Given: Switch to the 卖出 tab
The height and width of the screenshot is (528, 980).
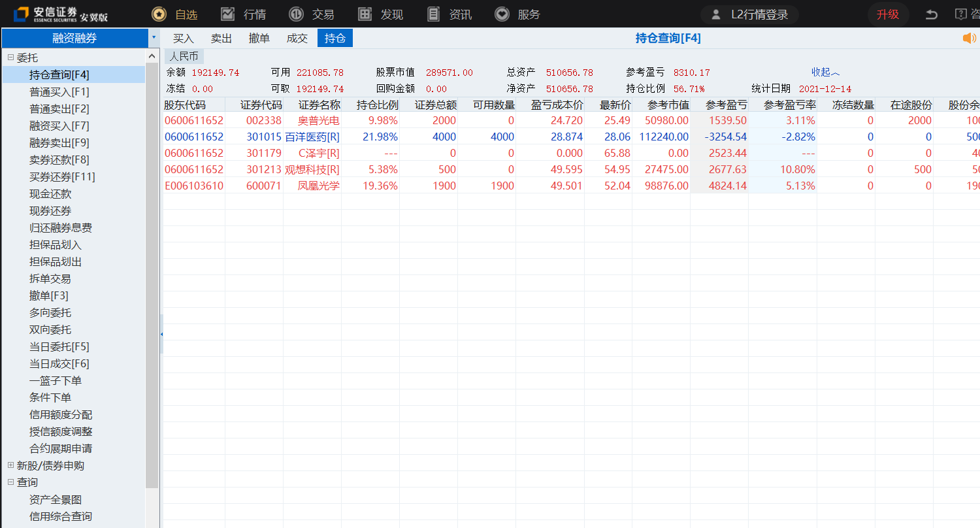Looking at the screenshot, I should click(x=221, y=38).
